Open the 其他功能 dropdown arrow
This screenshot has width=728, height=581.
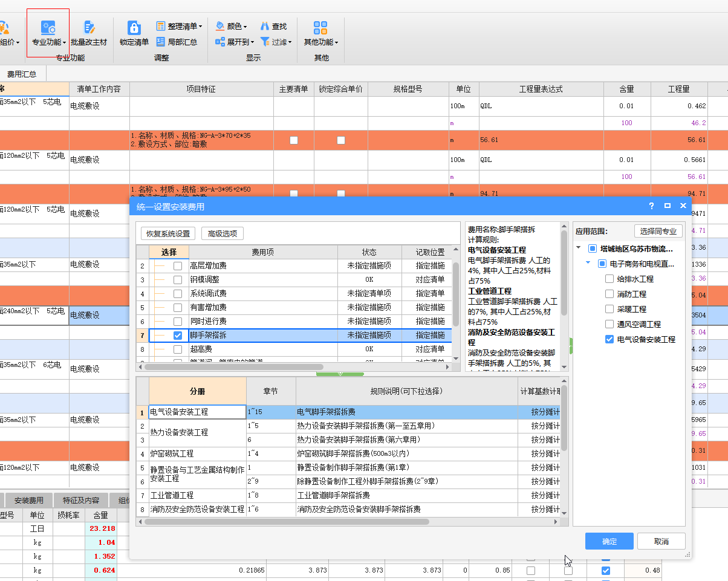(x=336, y=43)
